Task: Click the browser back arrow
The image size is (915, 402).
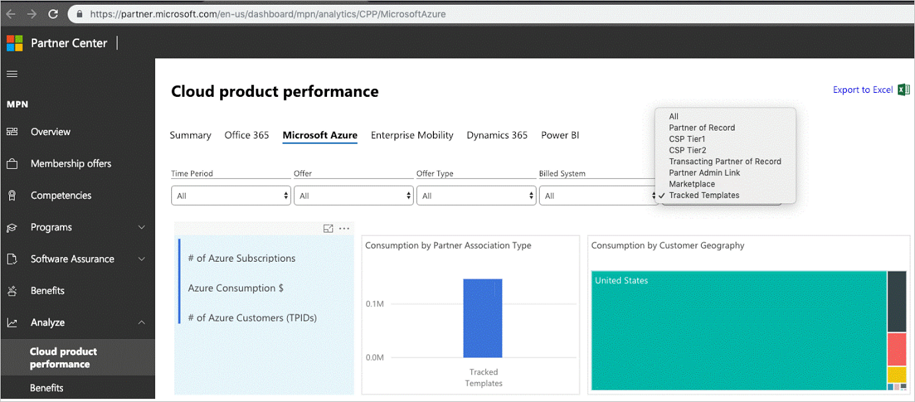Action: pos(10,13)
